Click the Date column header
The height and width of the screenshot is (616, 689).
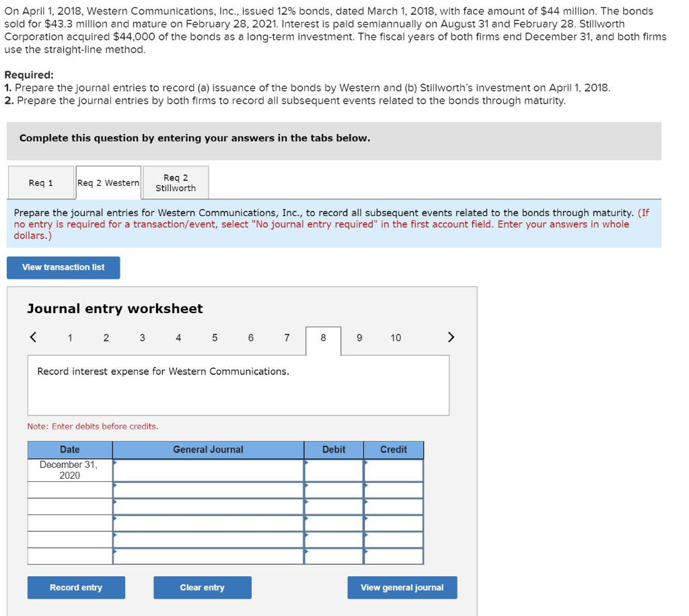(70, 450)
